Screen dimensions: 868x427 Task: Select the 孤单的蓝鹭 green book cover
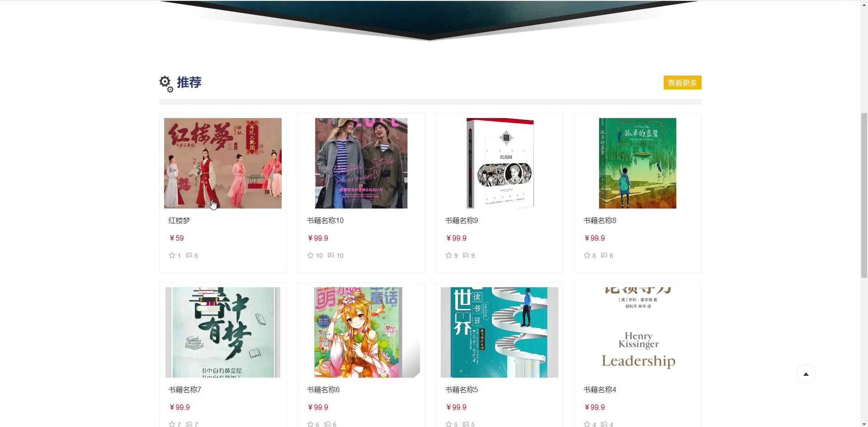(x=637, y=163)
